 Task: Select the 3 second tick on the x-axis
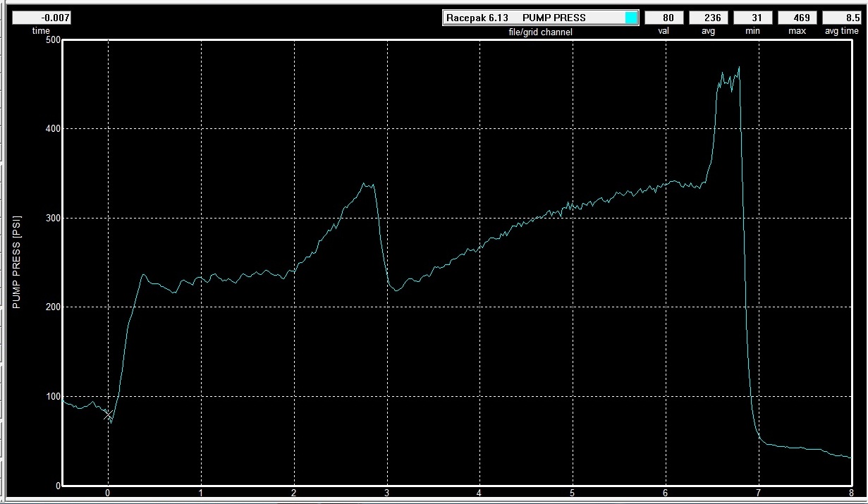click(386, 493)
